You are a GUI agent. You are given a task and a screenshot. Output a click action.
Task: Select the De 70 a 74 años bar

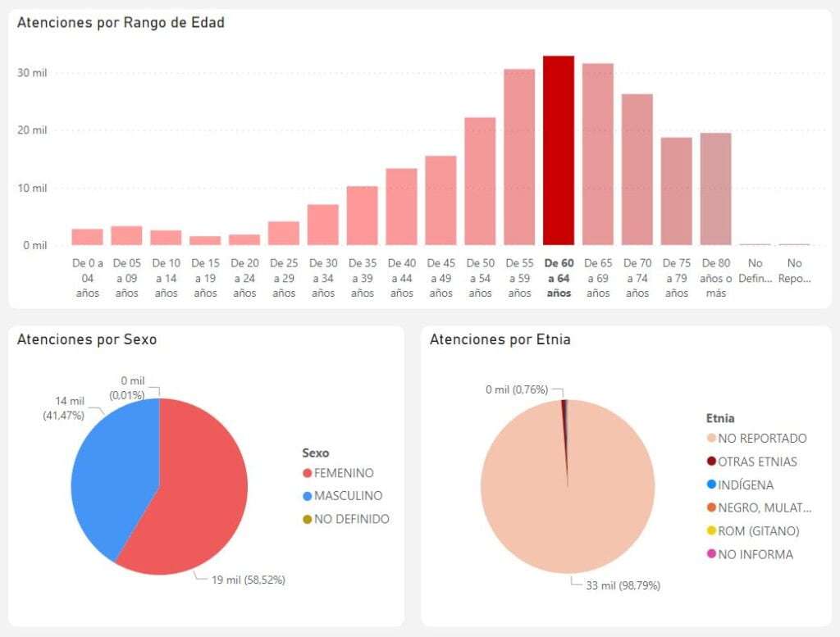tap(637, 170)
